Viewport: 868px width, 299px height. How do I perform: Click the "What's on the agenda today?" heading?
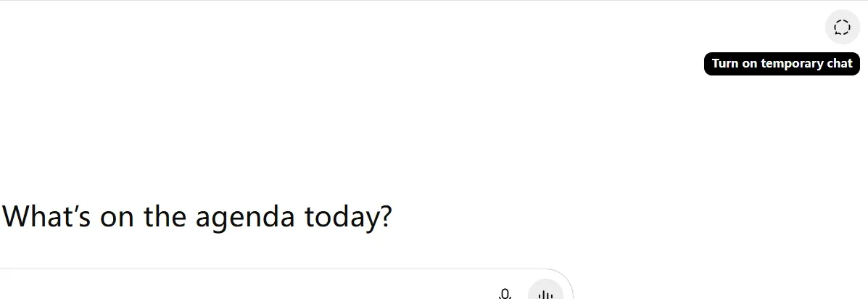click(197, 216)
